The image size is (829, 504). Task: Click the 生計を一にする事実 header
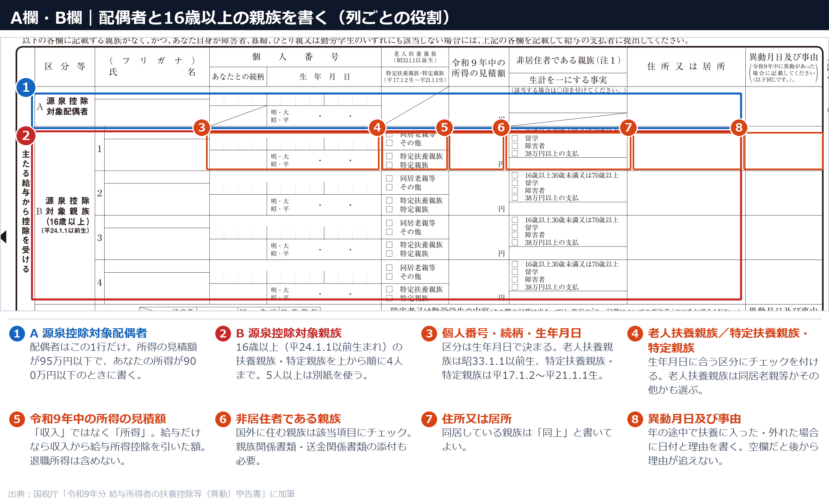tap(568, 80)
